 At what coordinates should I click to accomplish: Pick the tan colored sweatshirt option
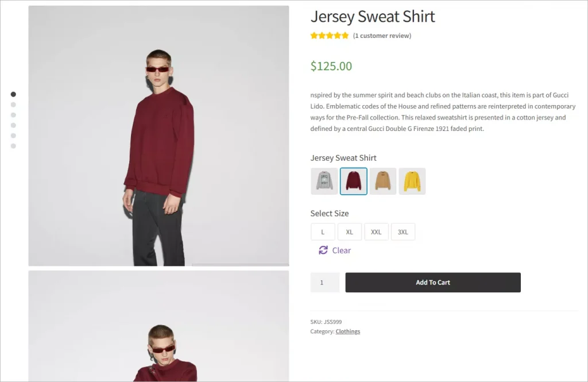tap(382, 180)
